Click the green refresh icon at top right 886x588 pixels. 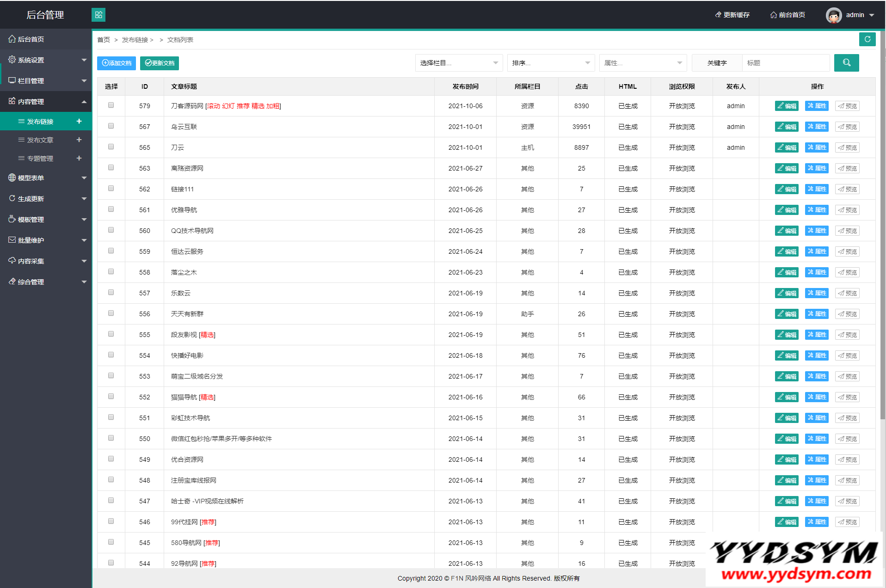pyautogui.click(x=867, y=39)
